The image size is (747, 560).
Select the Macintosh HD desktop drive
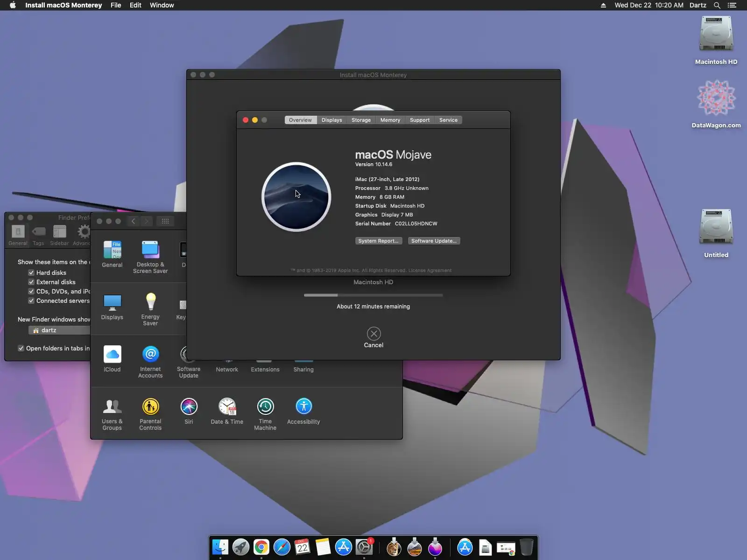pyautogui.click(x=716, y=41)
